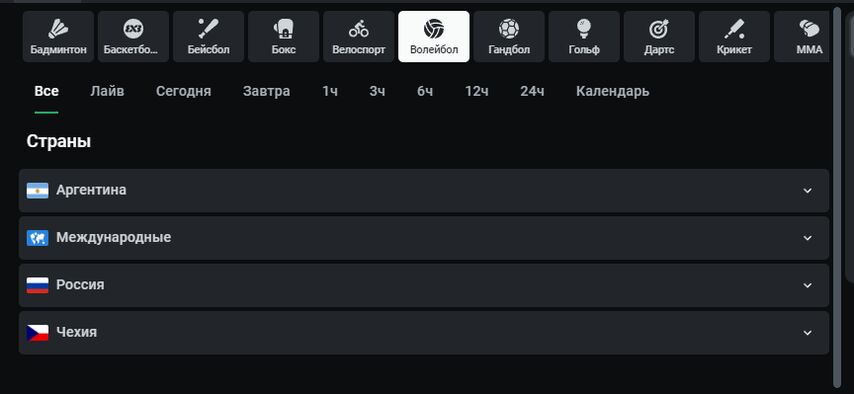854x394 pixels.
Task: Open the Календарь filter tab
Action: pyautogui.click(x=613, y=91)
